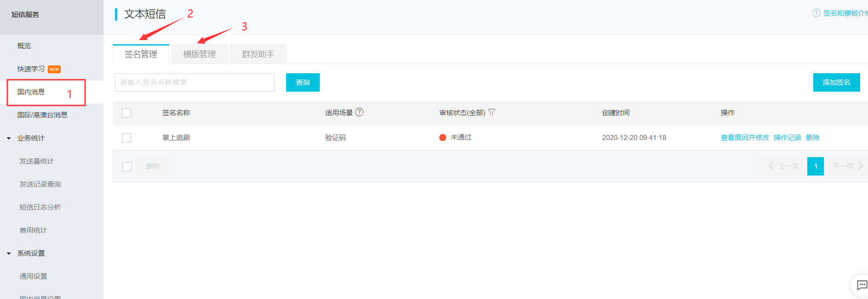868x299 pixels.
Task: Tick the checkbox for 掌上追剧 row
Action: click(x=126, y=138)
